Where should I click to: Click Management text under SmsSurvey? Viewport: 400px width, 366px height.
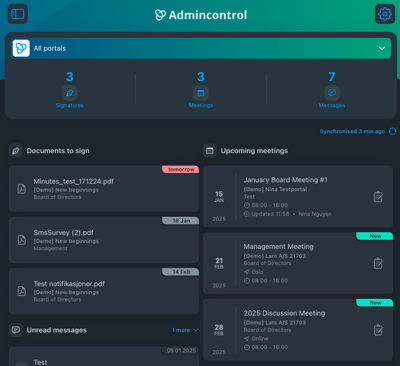point(50,248)
